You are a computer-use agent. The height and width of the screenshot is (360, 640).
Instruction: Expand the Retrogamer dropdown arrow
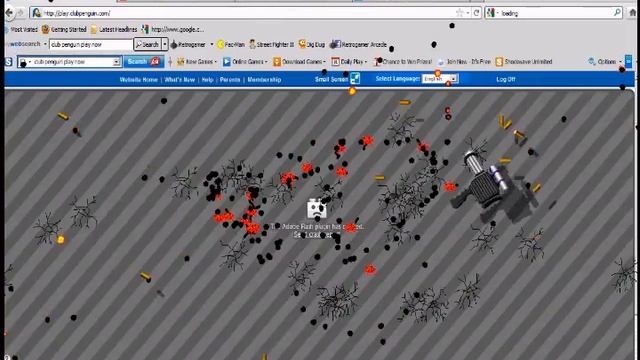pos(212,44)
